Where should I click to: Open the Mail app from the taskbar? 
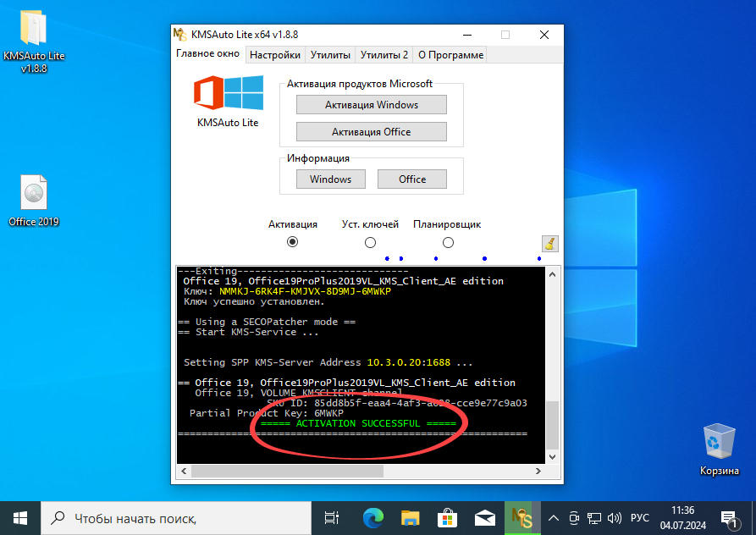(x=484, y=517)
